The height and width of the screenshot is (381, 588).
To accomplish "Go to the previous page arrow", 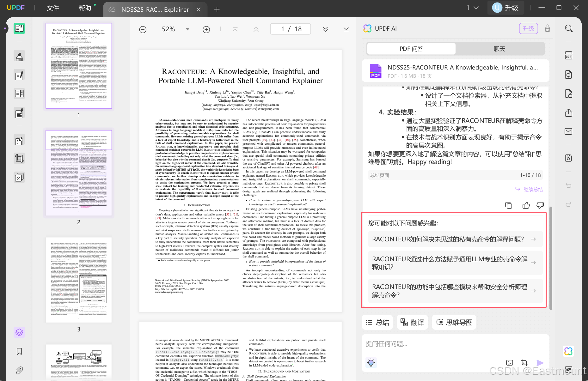I will click(256, 29).
